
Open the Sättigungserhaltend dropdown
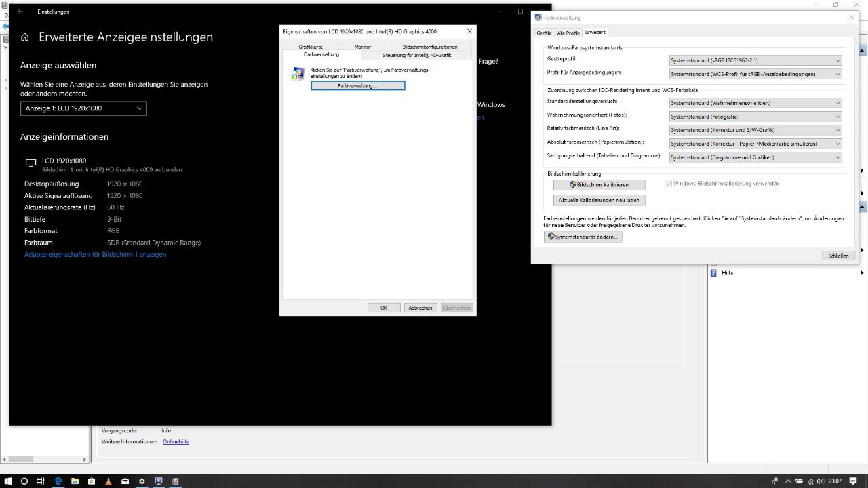pos(755,157)
